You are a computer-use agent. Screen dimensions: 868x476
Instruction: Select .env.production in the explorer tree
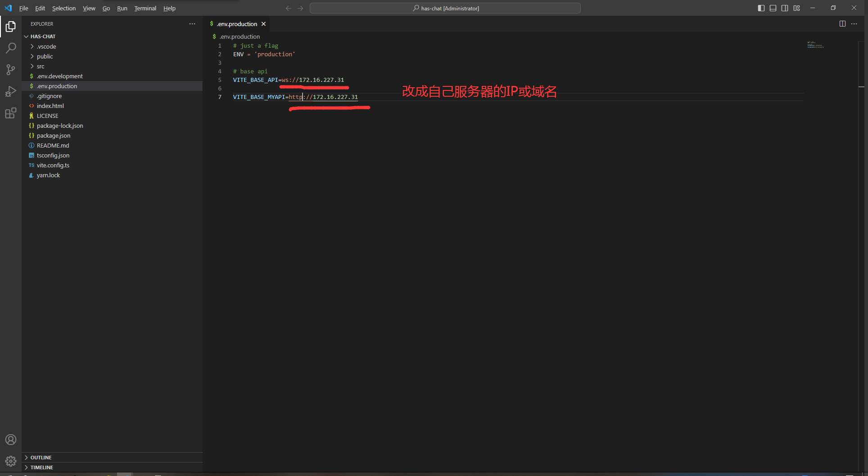click(112, 86)
